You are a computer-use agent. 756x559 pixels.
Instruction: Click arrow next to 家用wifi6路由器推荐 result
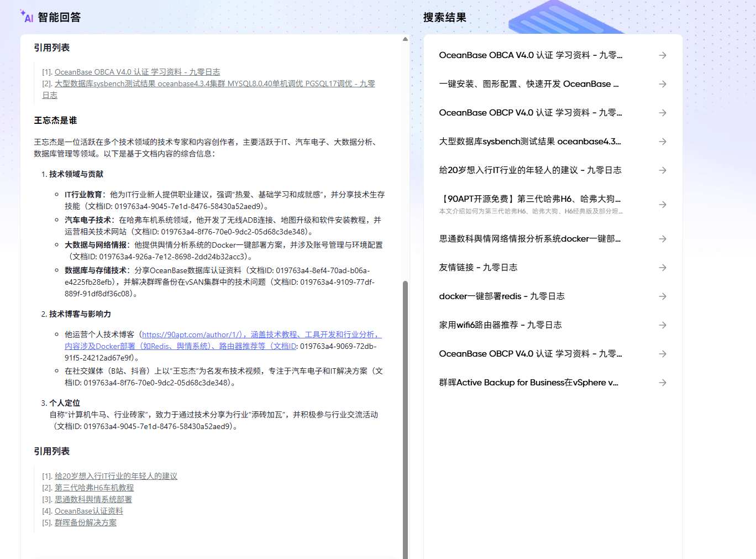pyautogui.click(x=663, y=325)
